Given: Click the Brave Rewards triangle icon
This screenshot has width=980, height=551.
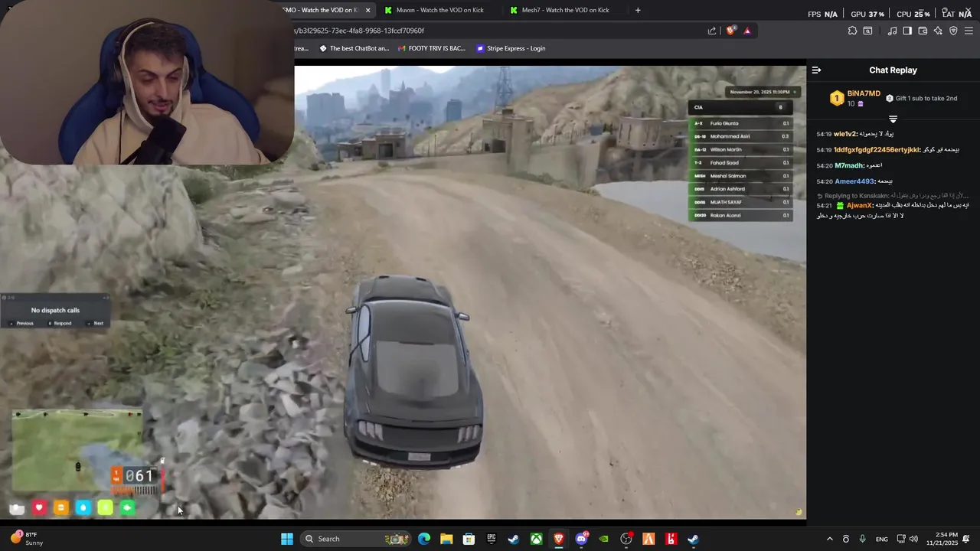Looking at the screenshot, I should pyautogui.click(x=747, y=31).
